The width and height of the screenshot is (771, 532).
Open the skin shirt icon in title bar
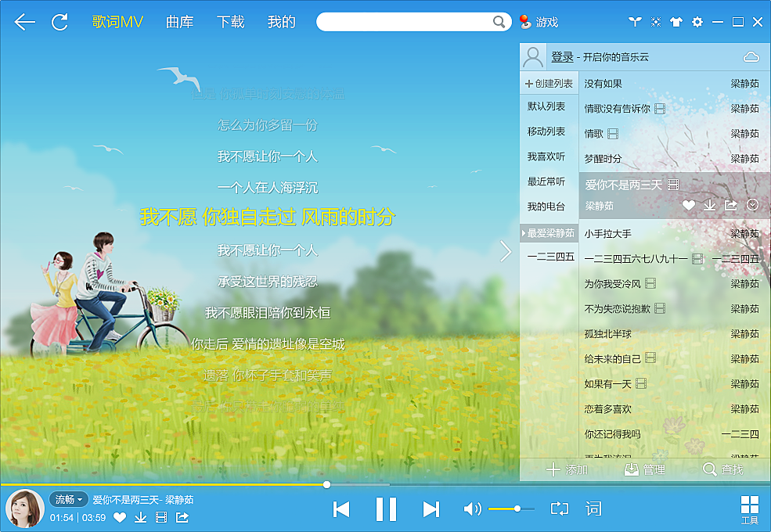pos(676,22)
